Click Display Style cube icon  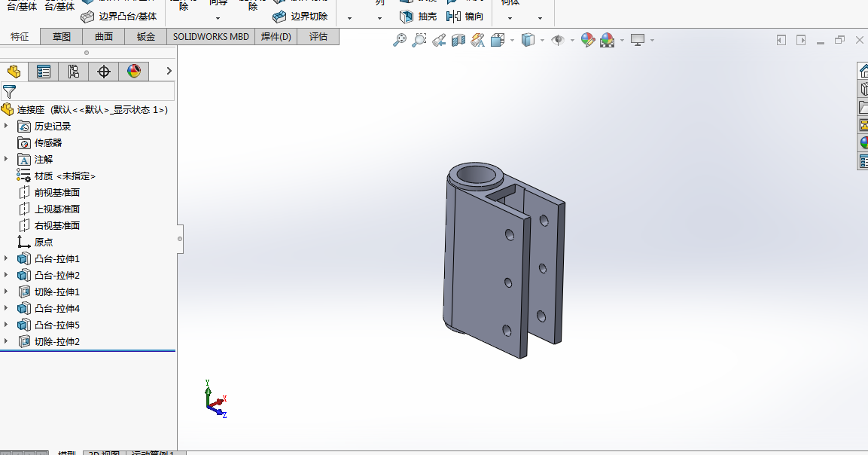(528, 40)
